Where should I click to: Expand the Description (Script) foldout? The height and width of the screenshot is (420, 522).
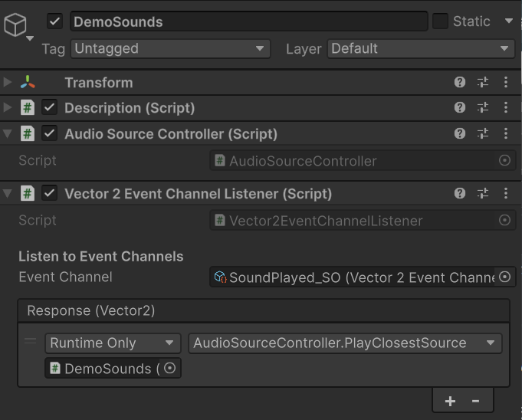click(x=8, y=107)
